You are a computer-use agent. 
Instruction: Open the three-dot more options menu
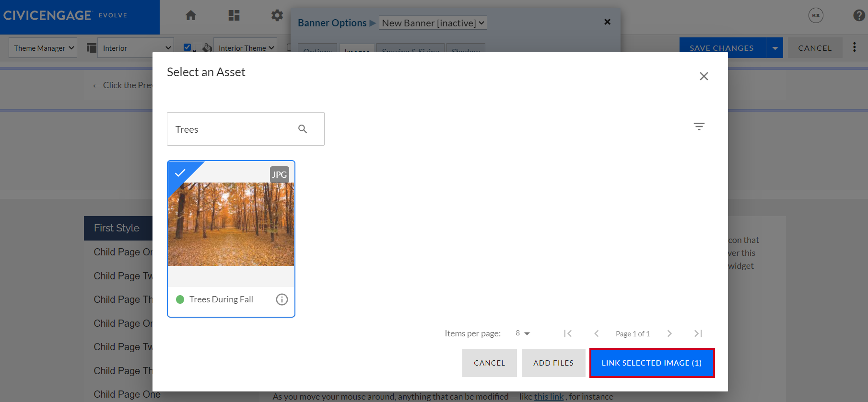[855, 47]
